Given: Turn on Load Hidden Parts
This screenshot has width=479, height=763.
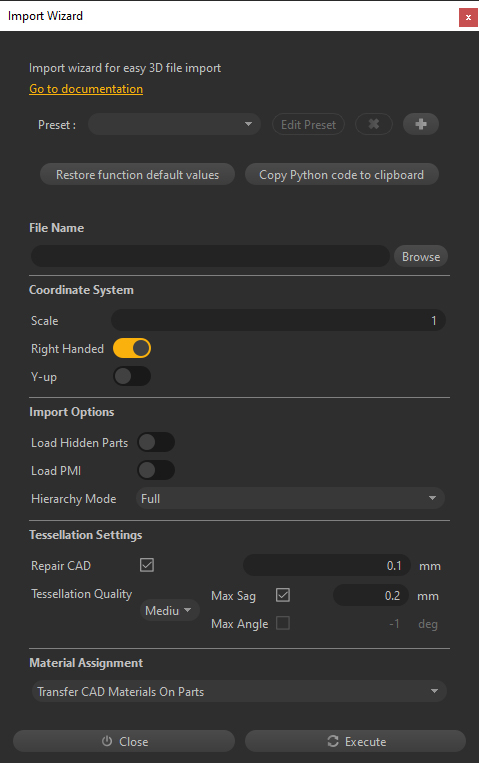Looking at the screenshot, I should coord(156,442).
